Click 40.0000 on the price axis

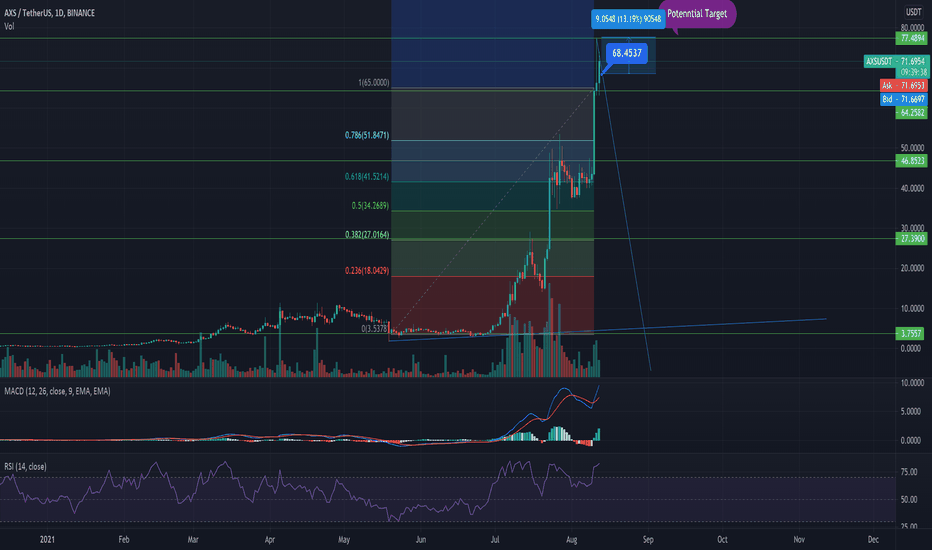tap(912, 188)
